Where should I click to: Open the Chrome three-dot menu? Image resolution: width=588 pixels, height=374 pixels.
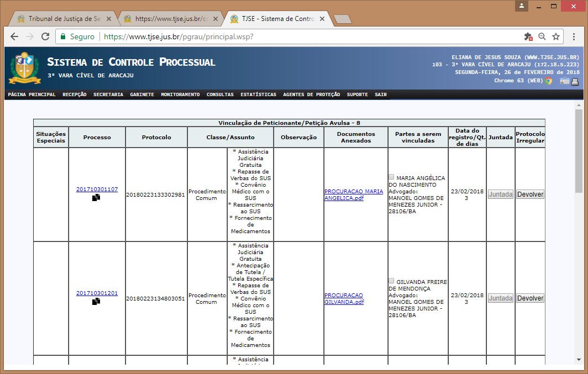click(x=573, y=36)
